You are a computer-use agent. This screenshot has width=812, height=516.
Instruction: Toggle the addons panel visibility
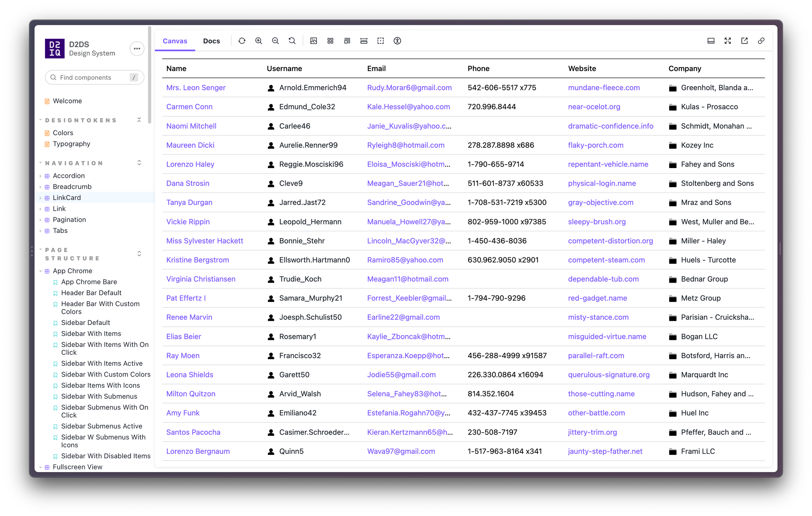tap(710, 41)
